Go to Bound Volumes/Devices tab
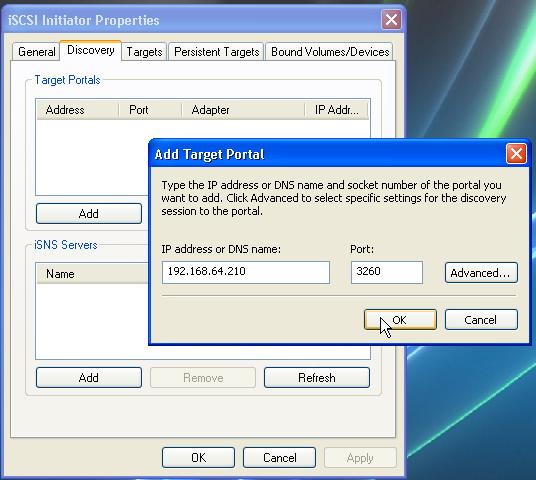Screen dimensions: 536x480 point(330,52)
